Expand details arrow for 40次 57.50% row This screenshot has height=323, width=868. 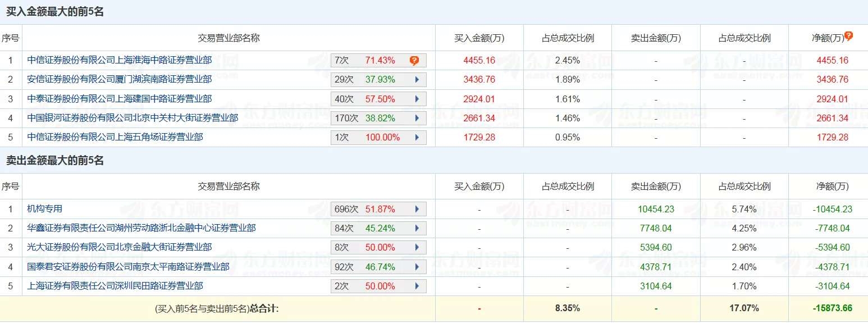[x=417, y=99]
